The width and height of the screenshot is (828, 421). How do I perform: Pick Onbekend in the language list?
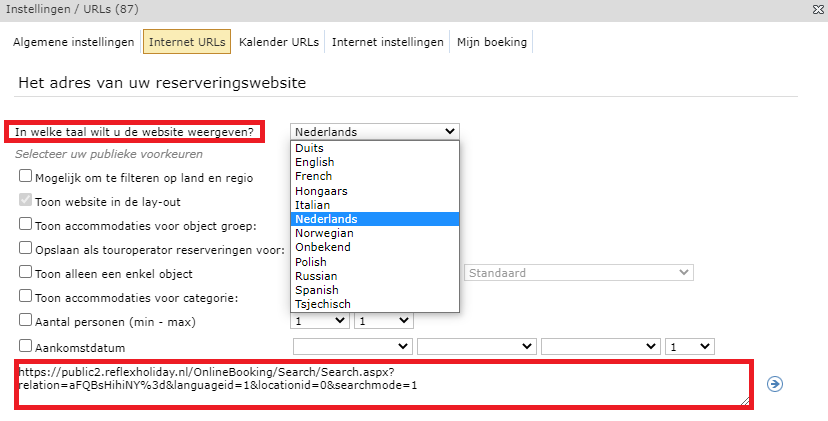coord(375,247)
